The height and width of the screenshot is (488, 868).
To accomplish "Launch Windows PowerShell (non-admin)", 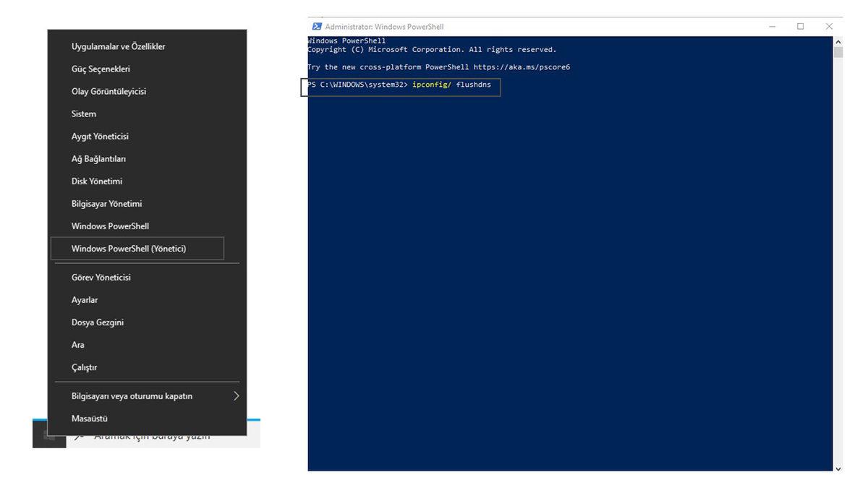I will click(110, 226).
